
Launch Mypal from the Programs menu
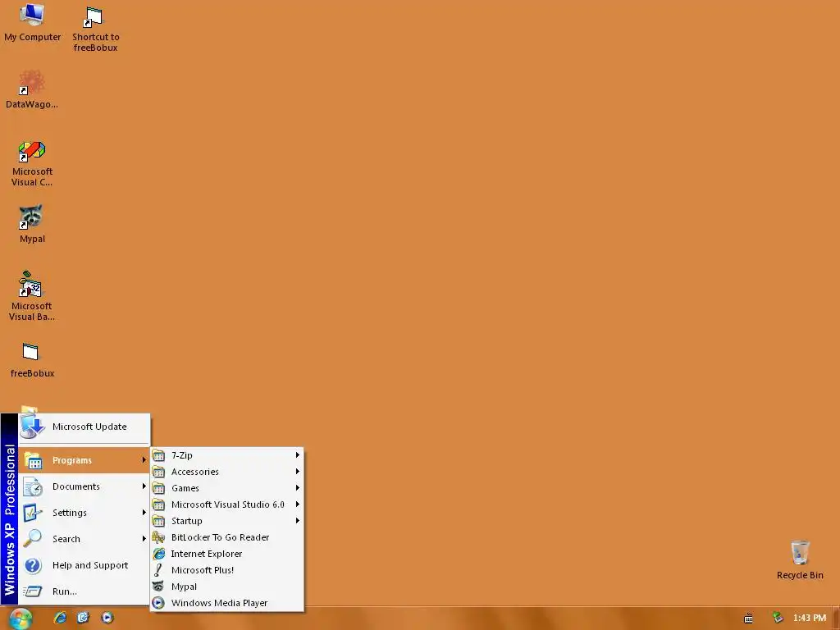tap(227, 587)
